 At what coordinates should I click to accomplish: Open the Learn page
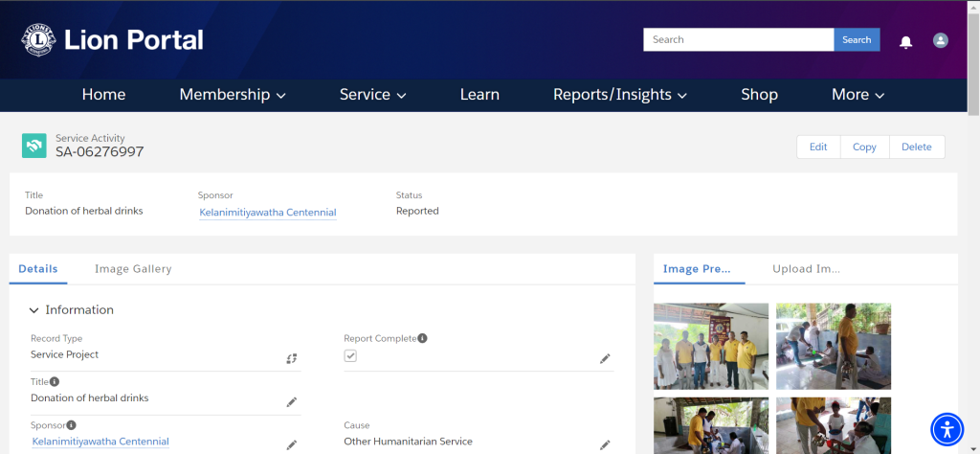click(x=479, y=95)
